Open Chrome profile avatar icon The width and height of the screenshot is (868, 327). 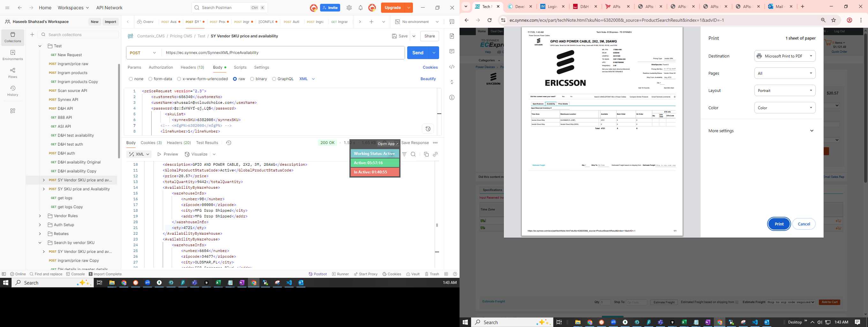pos(849,20)
